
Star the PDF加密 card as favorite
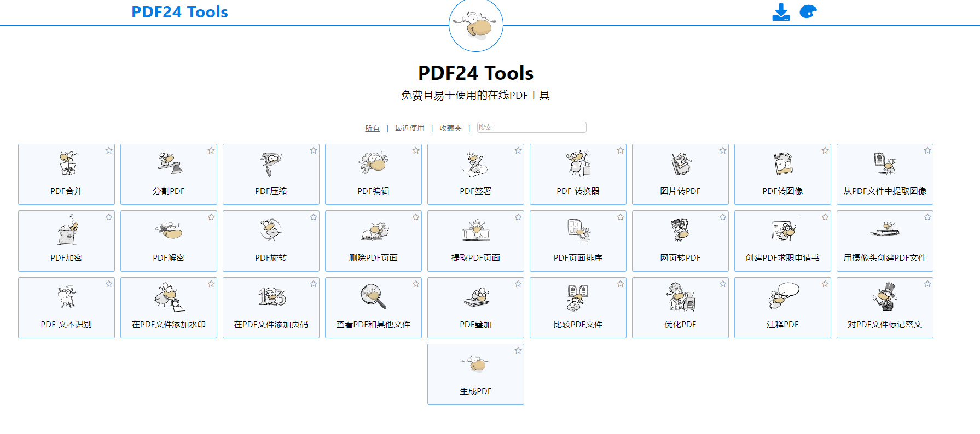point(109,217)
